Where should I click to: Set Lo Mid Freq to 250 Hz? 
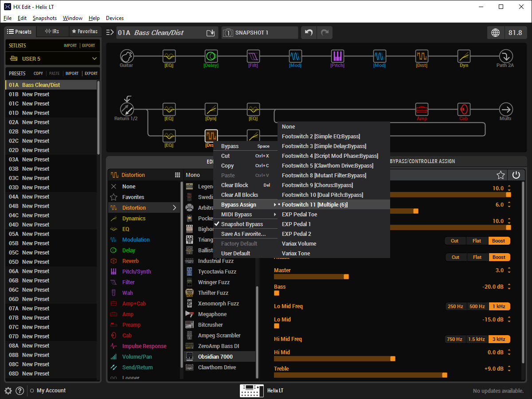point(456,306)
